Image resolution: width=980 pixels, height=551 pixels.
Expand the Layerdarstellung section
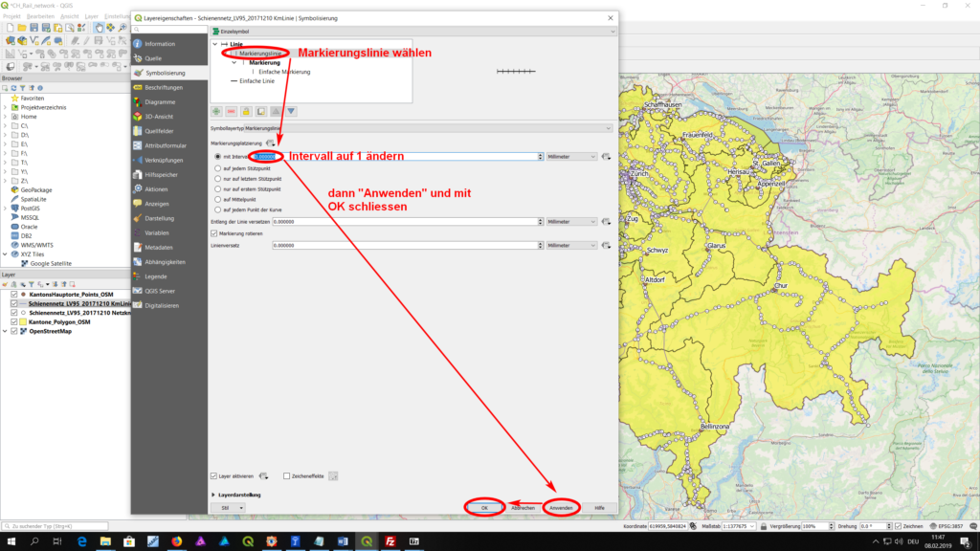[212, 495]
